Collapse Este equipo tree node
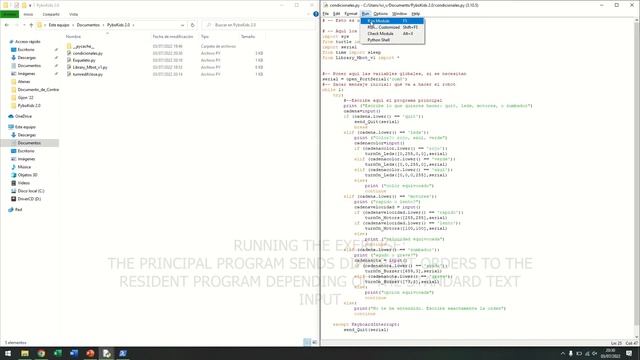 [25, 127]
